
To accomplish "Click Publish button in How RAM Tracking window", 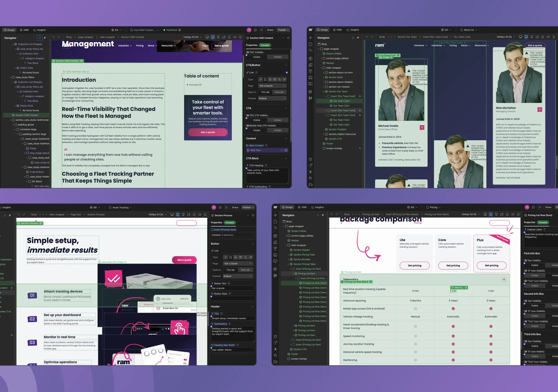I will (283, 30).
